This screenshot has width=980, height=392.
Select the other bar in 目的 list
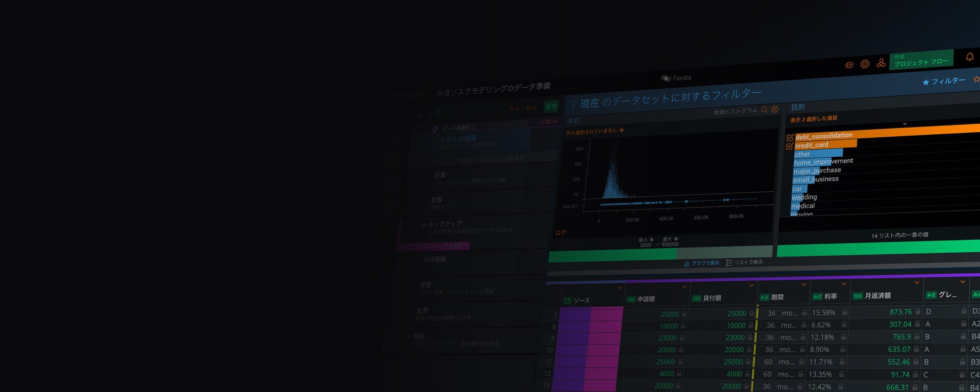click(818, 154)
